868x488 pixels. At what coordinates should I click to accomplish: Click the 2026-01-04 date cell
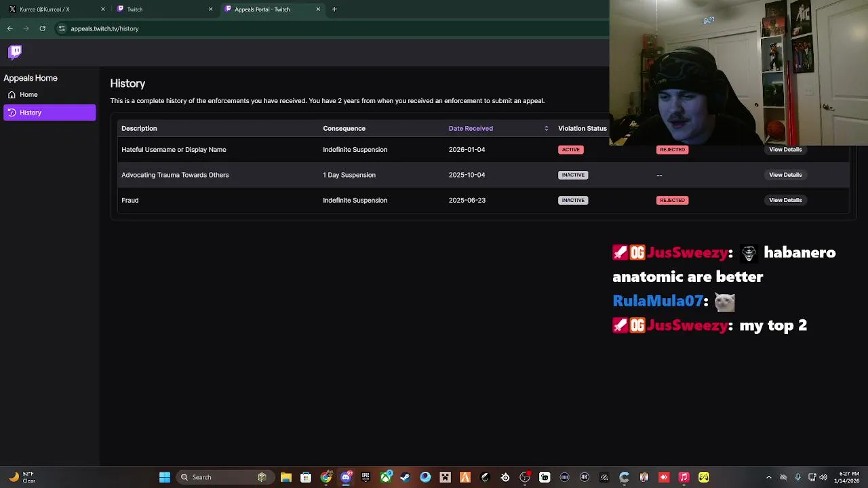coord(467,149)
